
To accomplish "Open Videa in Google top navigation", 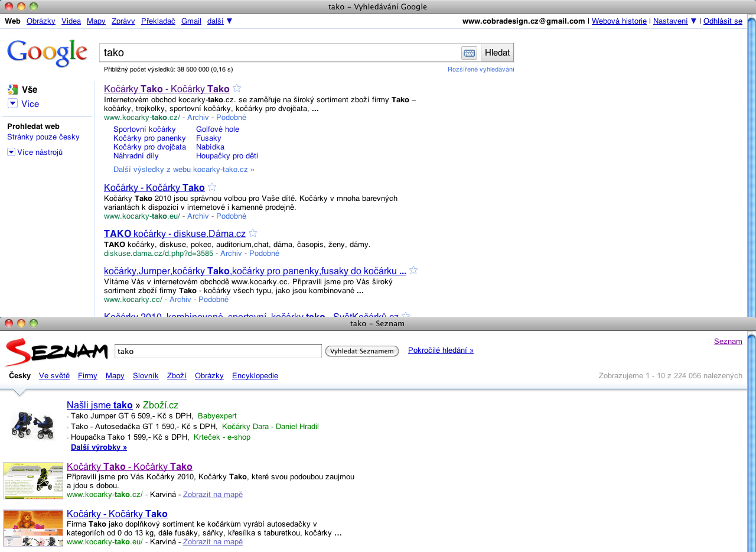I will coord(71,21).
